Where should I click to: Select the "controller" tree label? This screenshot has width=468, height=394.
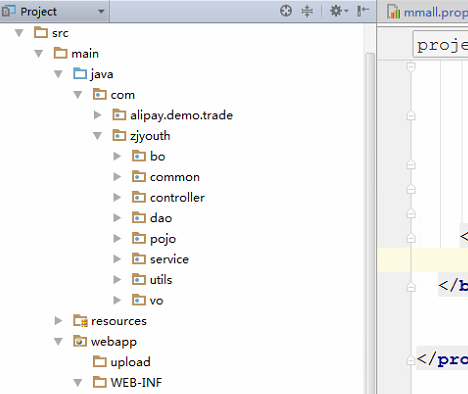point(177,198)
